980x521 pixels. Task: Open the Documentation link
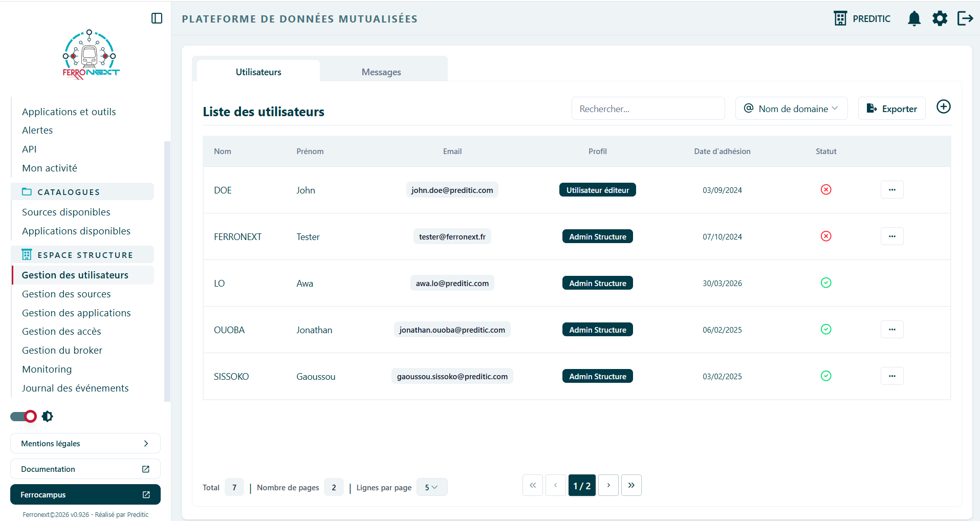point(85,469)
